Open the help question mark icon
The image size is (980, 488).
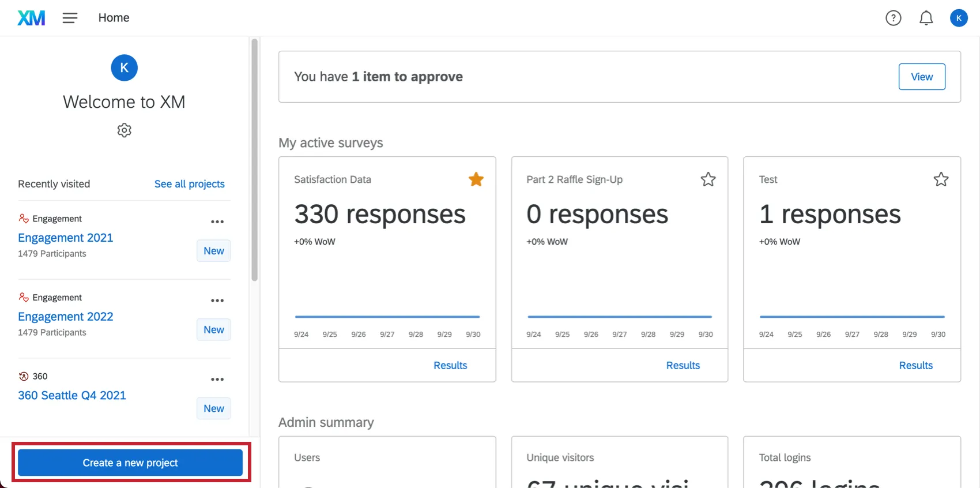click(893, 18)
